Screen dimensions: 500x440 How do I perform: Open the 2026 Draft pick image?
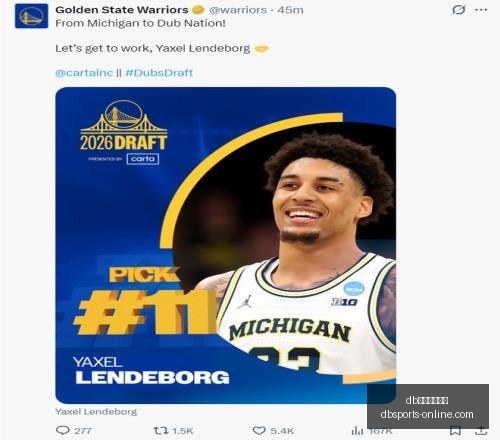[x=226, y=245]
